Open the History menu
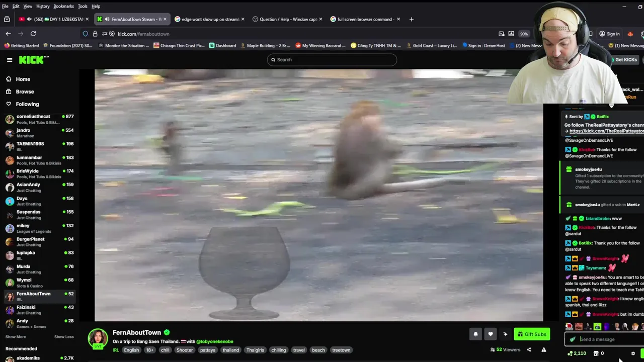 (x=43, y=6)
